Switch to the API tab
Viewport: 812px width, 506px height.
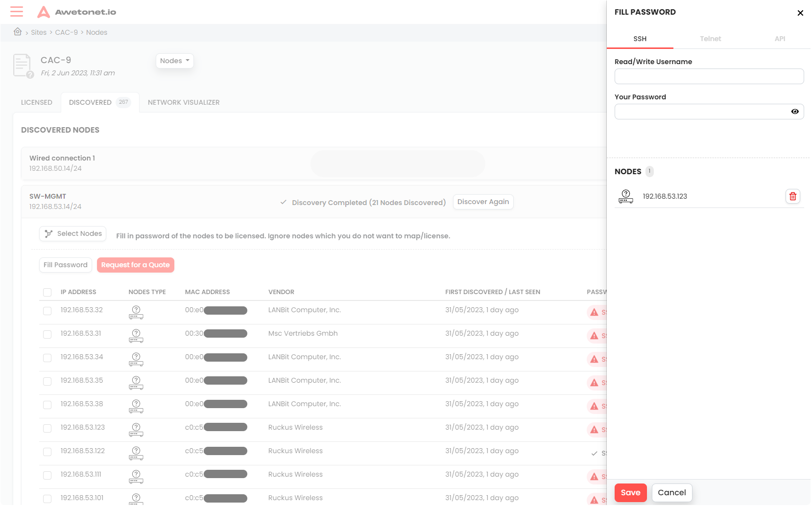tap(780, 39)
